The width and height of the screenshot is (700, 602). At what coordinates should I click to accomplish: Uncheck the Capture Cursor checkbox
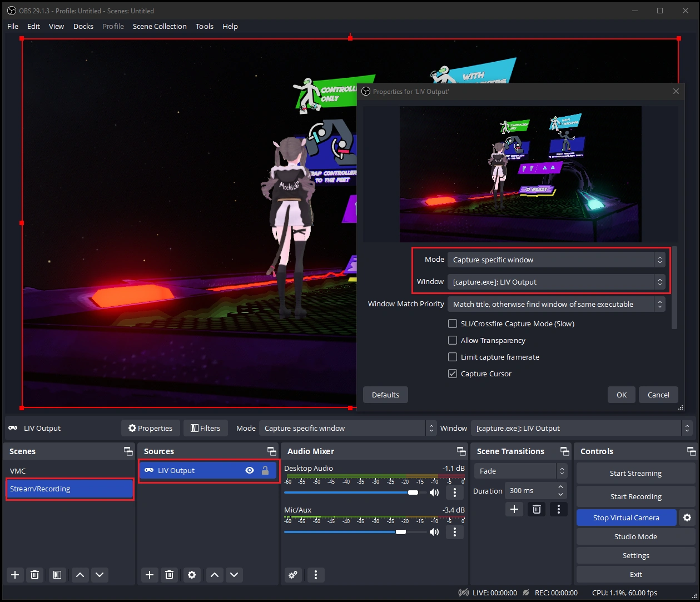(453, 374)
